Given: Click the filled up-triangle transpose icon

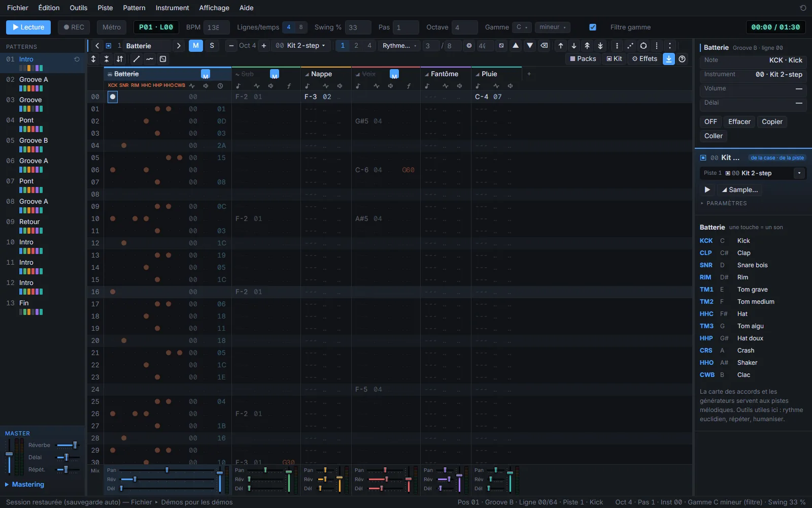Looking at the screenshot, I should point(516,46).
